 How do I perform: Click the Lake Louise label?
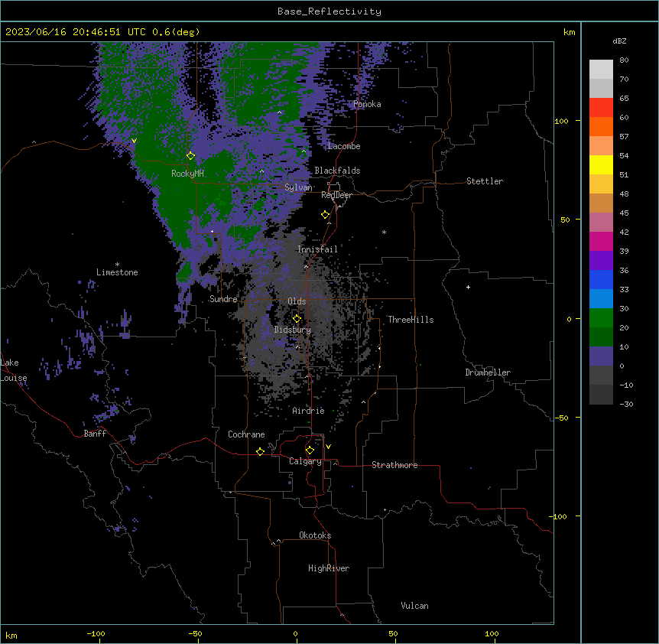(14, 370)
